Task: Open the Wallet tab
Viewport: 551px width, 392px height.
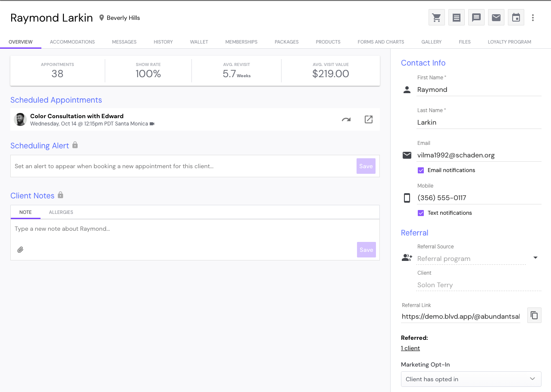Action: pyautogui.click(x=199, y=42)
